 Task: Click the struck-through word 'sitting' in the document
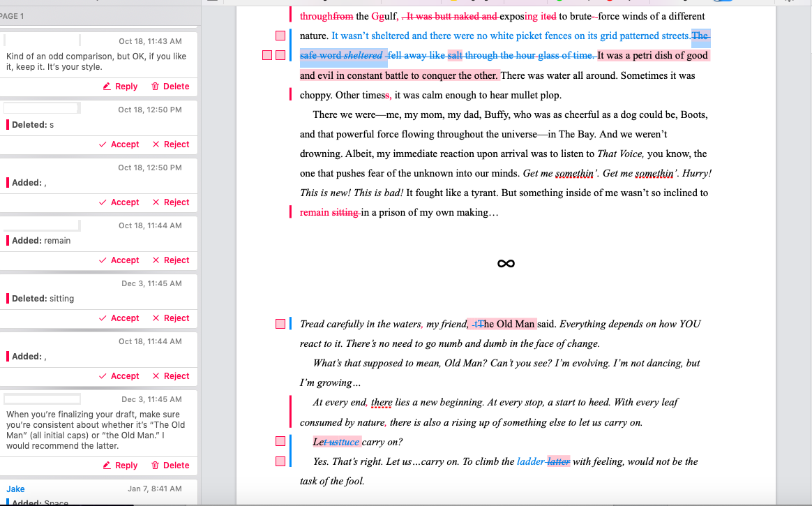(x=345, y=212)
